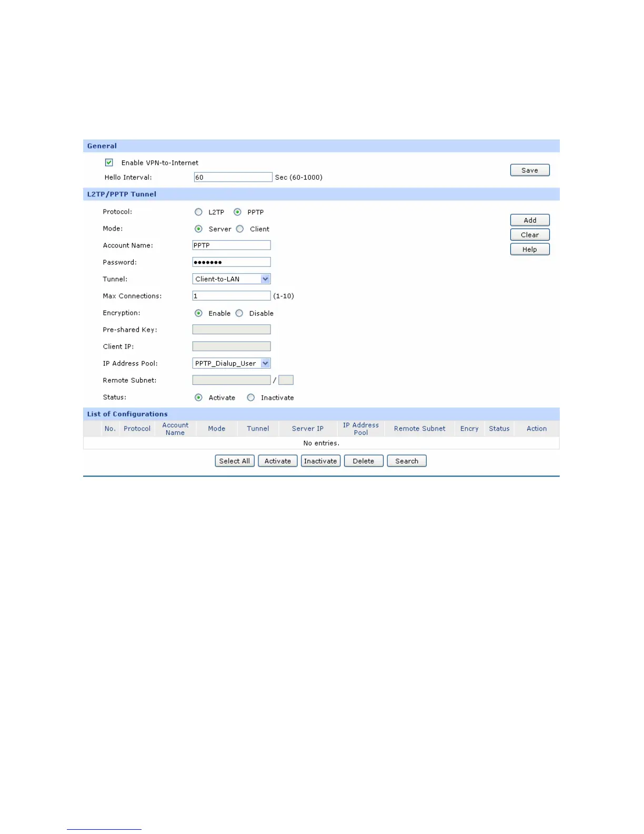Click the Mode column header
644x834 pixels.
click(216, 429)
